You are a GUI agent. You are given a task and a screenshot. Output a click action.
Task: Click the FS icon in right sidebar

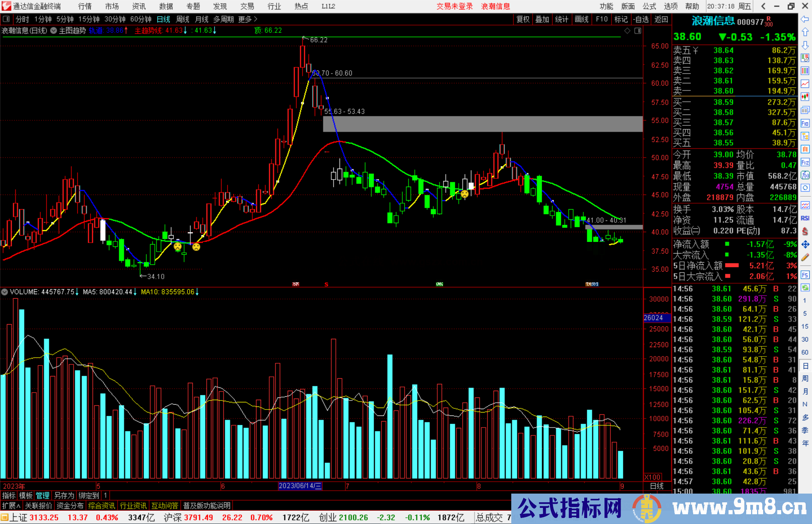coord(805,275)
